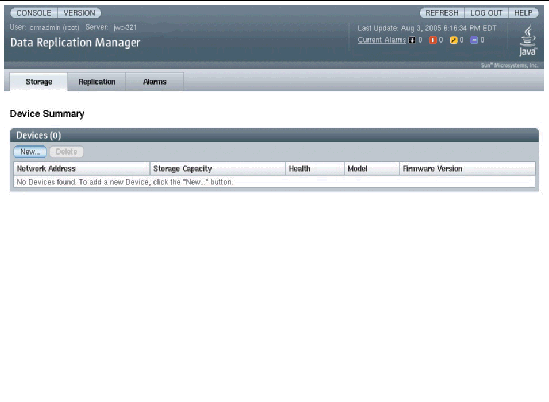Click the Java logo
The width and height of the screenshot is (549, 402).
click(x=528, y=40)
